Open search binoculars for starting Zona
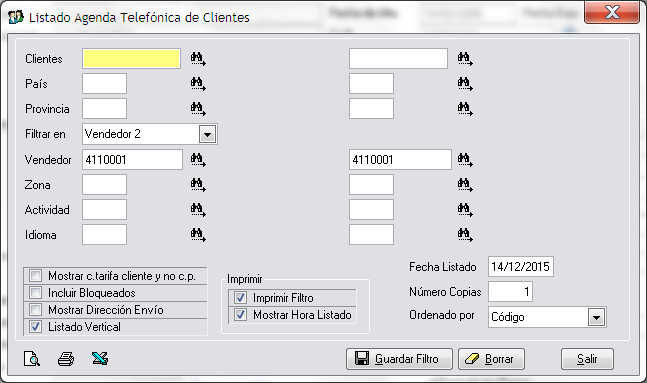The width and height of the screenshot is (647, 383). [x=198, y=185]
